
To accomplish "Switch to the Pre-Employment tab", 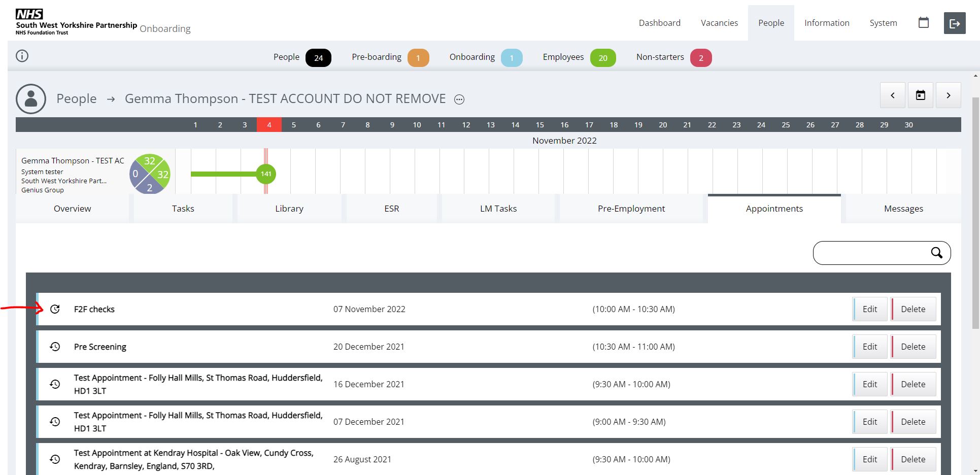I will [631, 209].
